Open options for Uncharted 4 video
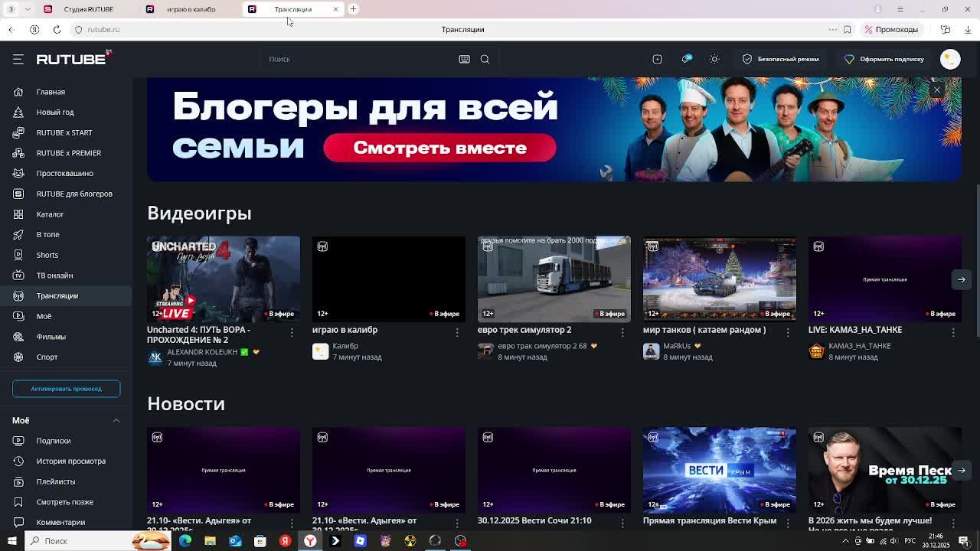The width and height of the screenshot is (980, 551). pos(292,332)
